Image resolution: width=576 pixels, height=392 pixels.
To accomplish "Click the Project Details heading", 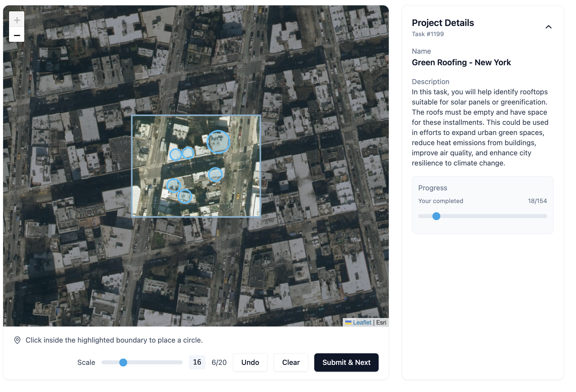I will coord(442,23).
